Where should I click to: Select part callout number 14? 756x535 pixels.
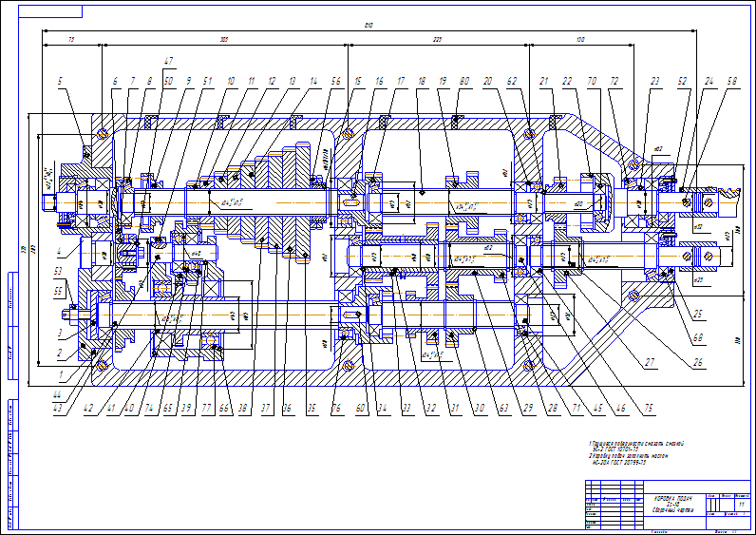313,83
